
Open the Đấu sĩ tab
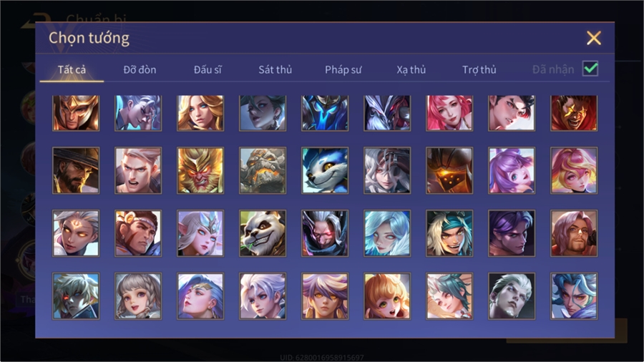208,70
